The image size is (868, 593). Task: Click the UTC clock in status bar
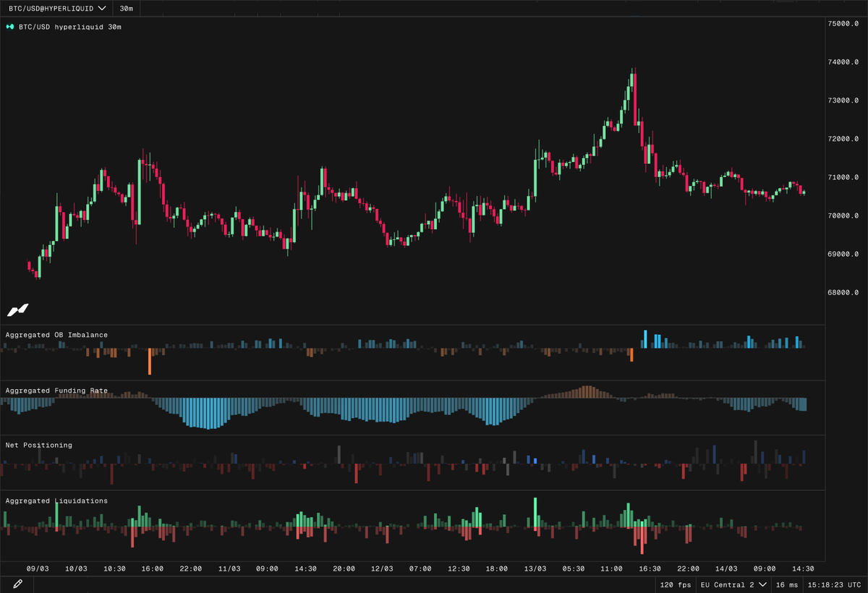[x=835, y=584]
